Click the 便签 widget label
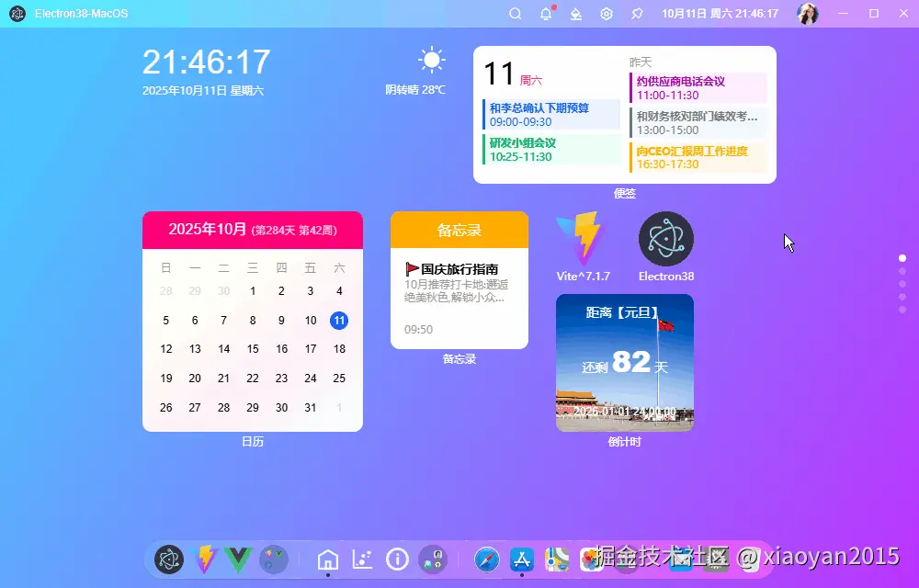This screenshot has width=919, height=588. click(625, 193)
